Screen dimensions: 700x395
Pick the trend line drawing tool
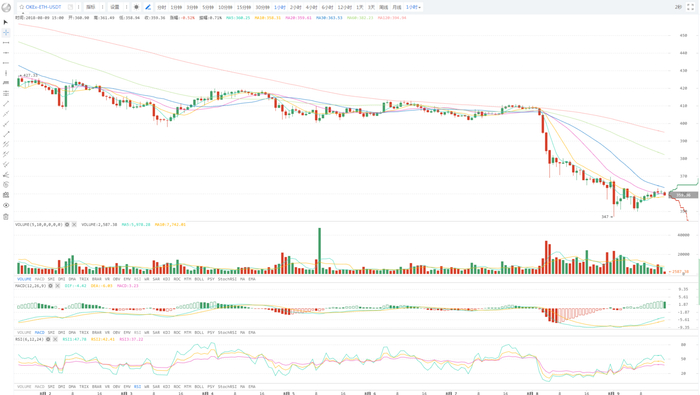(6, 104)
